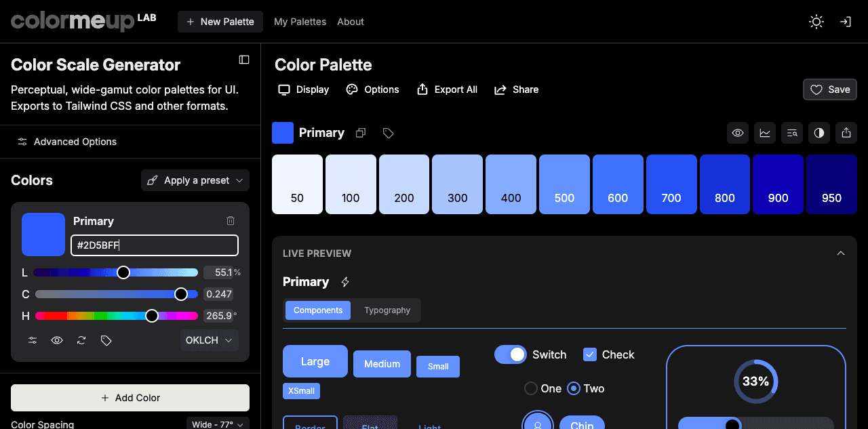Uncheck the Check checkbox
This screenshot has width=868, height=429.
590,354
